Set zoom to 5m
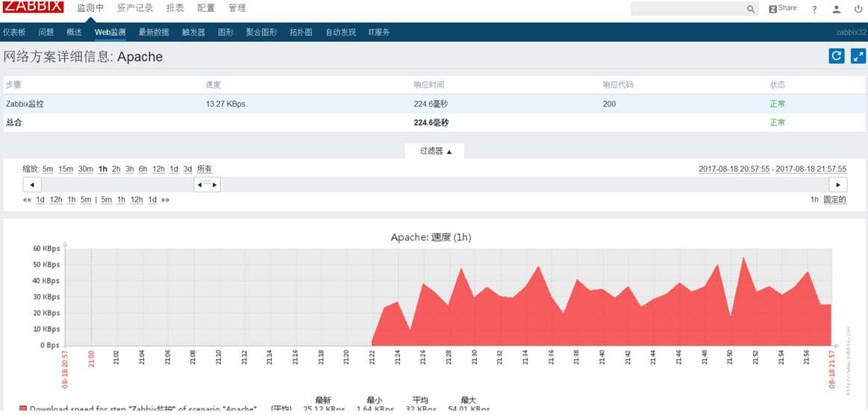This screenshot has width=868, height=415. (49, 169)
